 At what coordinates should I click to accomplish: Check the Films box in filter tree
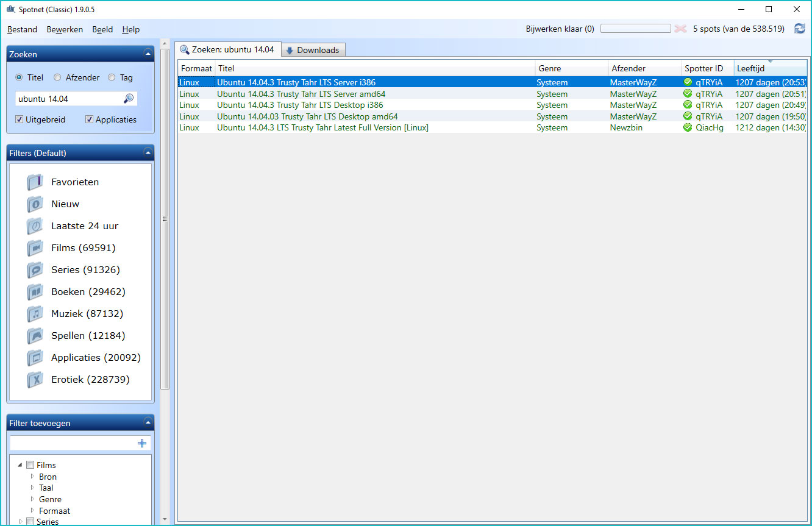(x=30, y=465)
